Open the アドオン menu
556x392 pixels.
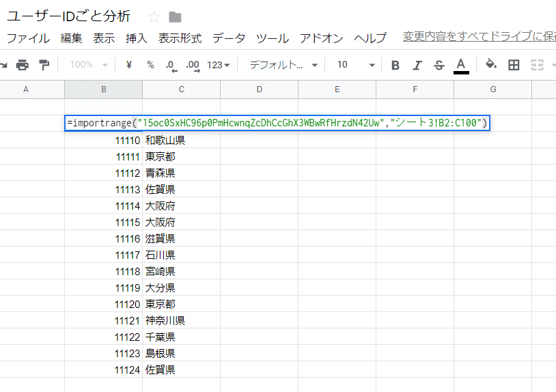tap(321, 38)
